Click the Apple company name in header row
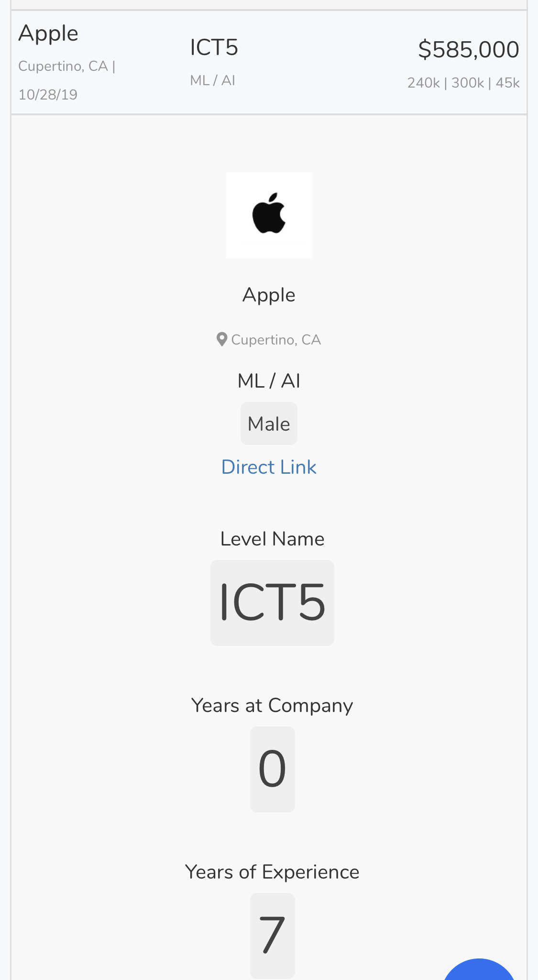Image resolution: width=538 pixels, height=980 pixels. tap(48, 34)
